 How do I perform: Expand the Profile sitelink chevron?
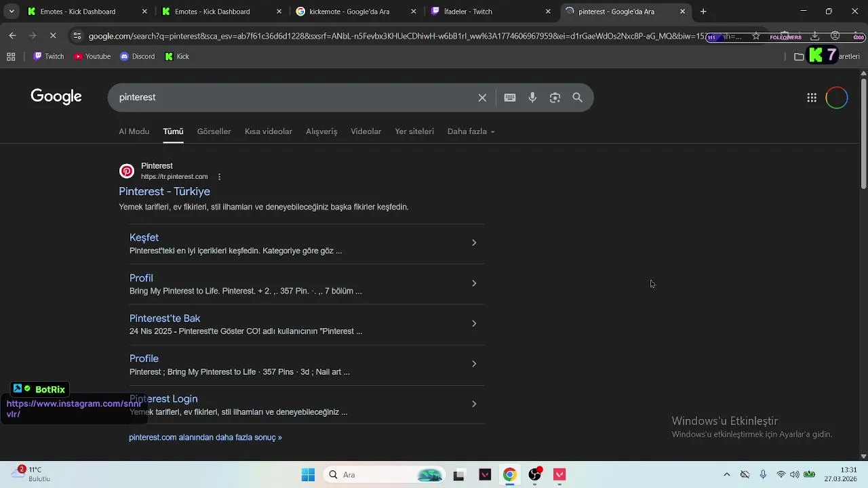[474, 364]
